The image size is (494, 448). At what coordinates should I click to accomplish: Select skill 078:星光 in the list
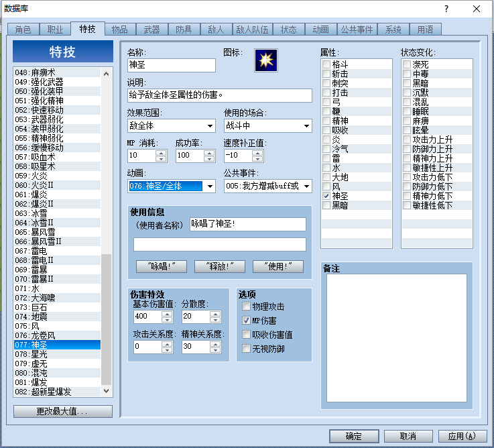[x=58, y=354]
